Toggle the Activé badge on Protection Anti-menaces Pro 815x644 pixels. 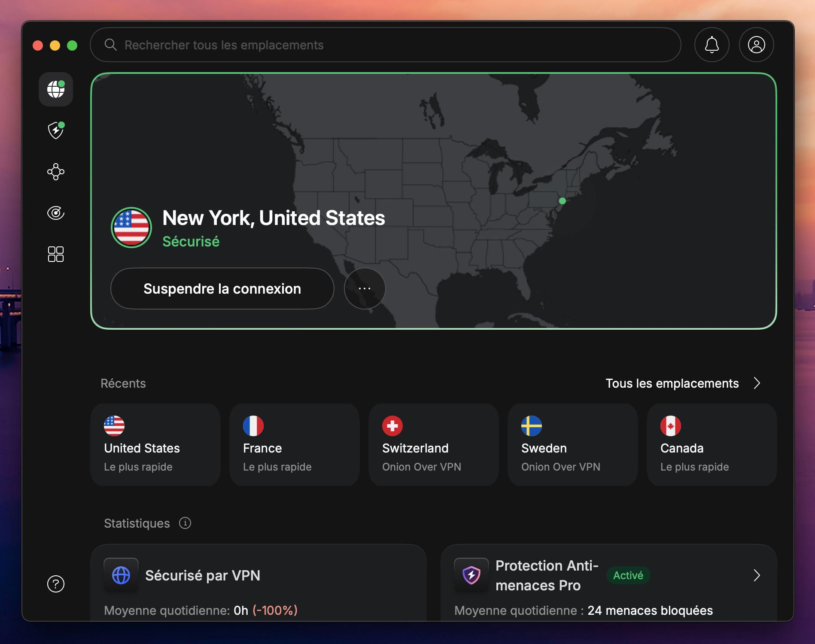[x=627, y=576]
